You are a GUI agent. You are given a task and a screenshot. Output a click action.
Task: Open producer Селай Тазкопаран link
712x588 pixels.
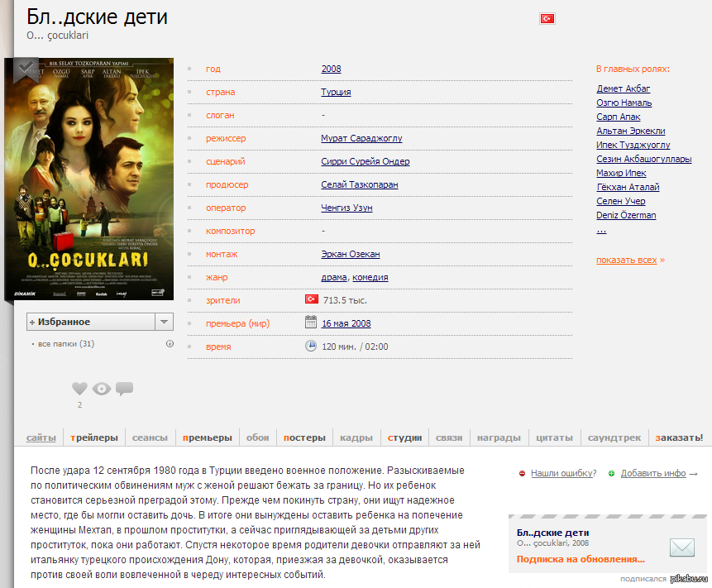tap(360, 184)
